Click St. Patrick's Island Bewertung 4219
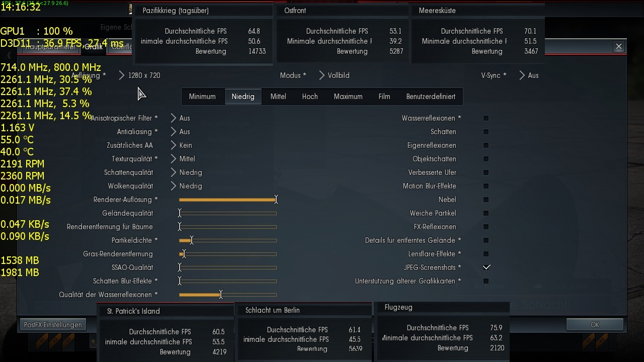Image resolution: width=644 pixels, height=362 pixels. tap(219, 352)
